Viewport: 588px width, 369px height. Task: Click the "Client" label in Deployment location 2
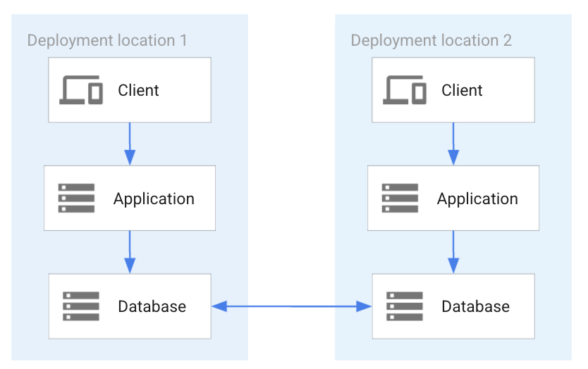click(x=462, y=90)
